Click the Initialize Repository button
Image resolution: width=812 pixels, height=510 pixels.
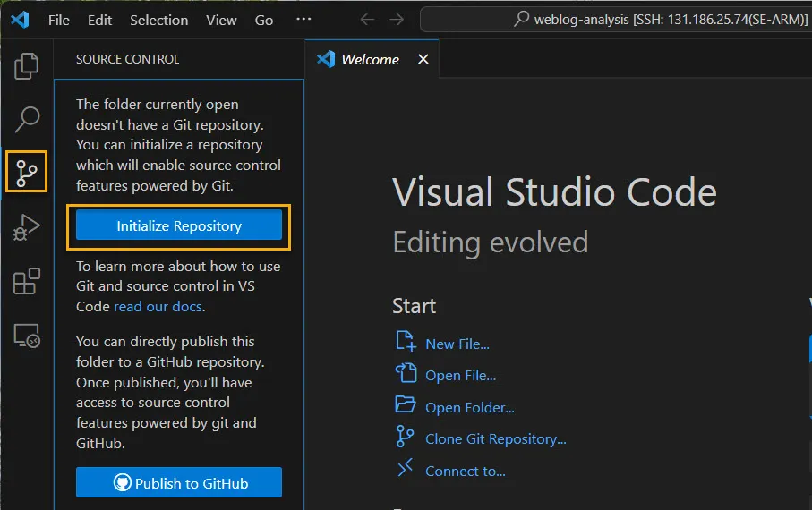click(x=179, y=225)
